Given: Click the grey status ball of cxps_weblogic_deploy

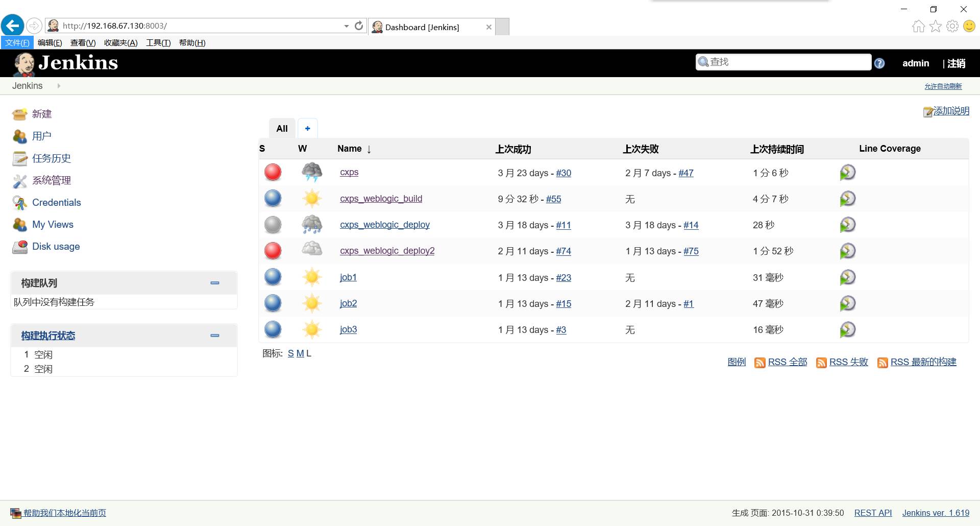Looking at the screenshot, I should (273, 225).
